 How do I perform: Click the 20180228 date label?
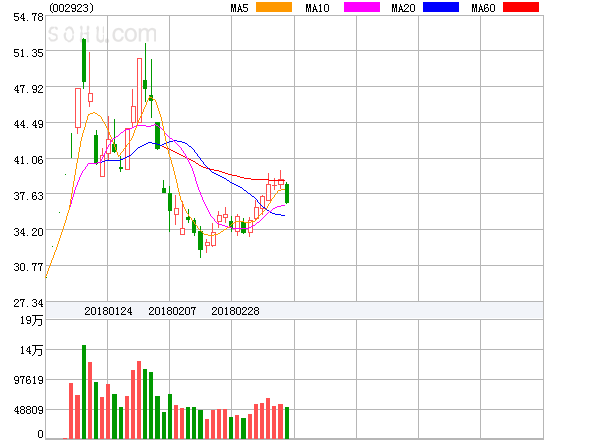click(235, 311)
